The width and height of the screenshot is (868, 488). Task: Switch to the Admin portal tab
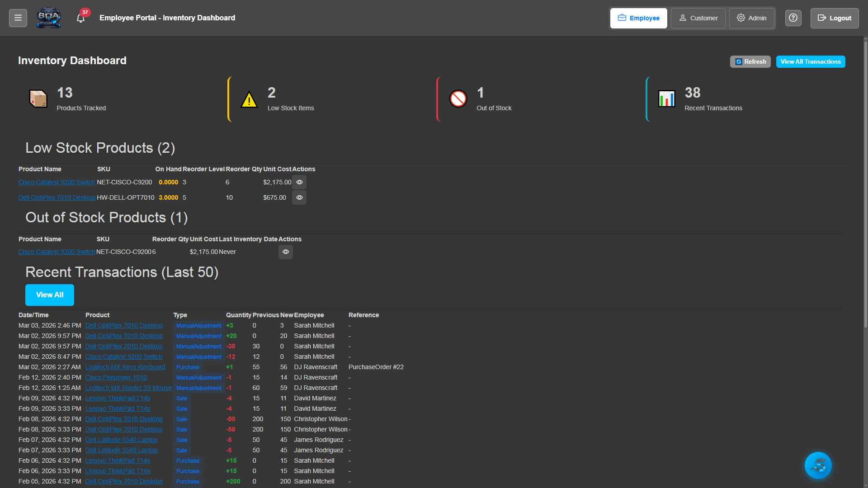click(x=751, y=18)
